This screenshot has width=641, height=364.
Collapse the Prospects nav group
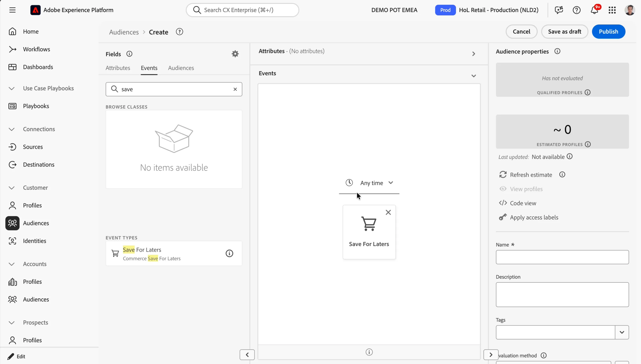pos(11,322)
